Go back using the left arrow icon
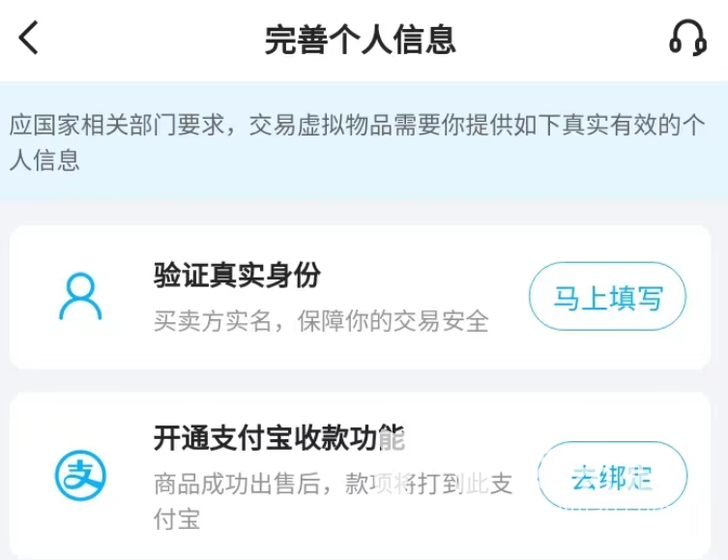 [x=29, y=39]
